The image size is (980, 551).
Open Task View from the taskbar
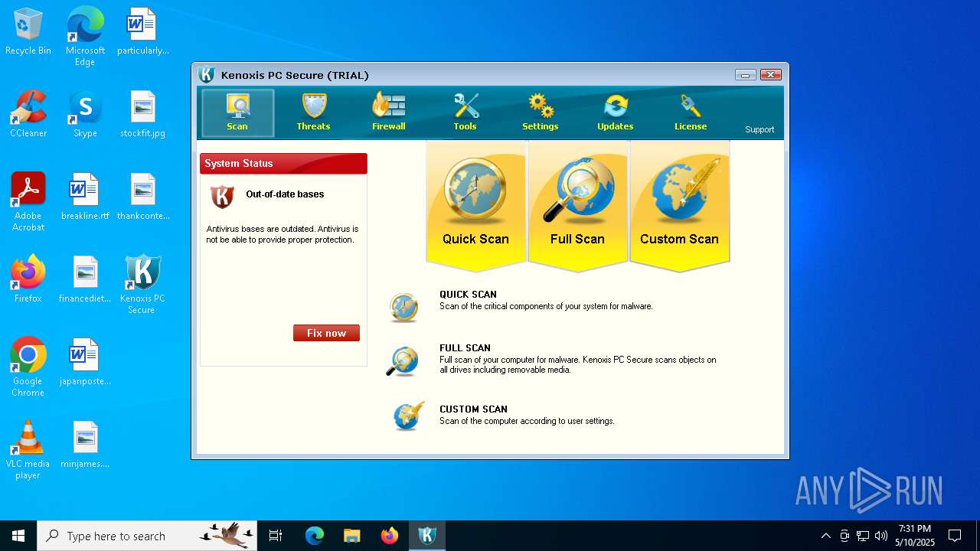(x=276, y=536)
